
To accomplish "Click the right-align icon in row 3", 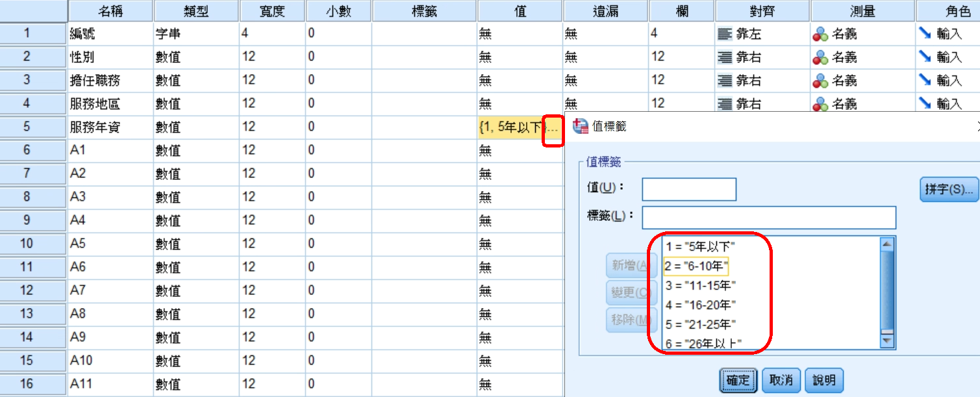I will [x=724, y=81].
